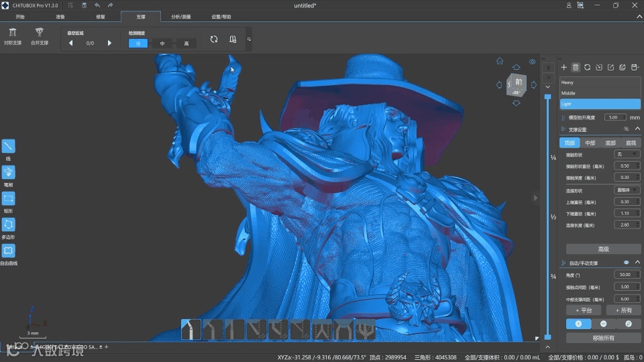Activate edit-support mode pencil button

[629, 324]
